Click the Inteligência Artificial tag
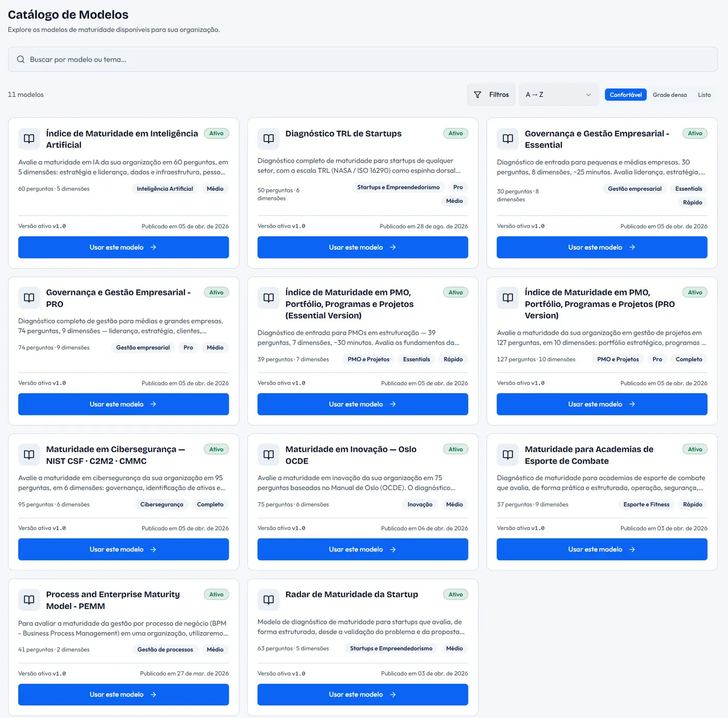Viewport: 728px width, 718px height. [x=165, y=189]
